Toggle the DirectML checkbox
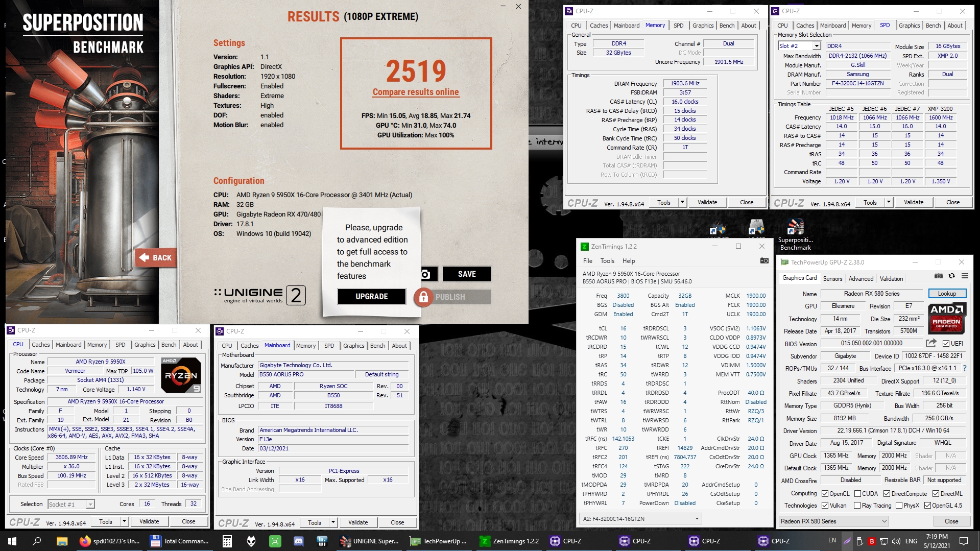 point(936,493)
